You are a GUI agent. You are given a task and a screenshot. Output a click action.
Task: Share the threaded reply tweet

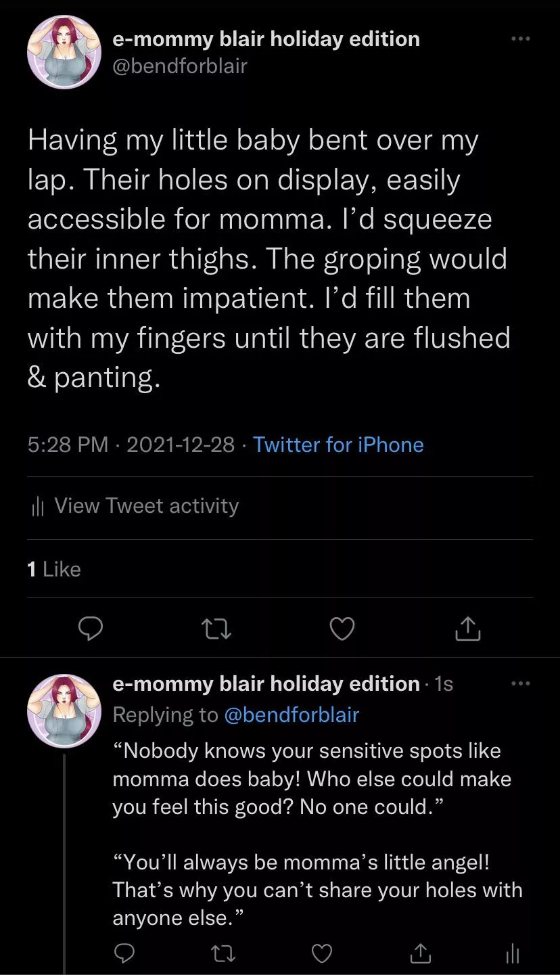420,953
